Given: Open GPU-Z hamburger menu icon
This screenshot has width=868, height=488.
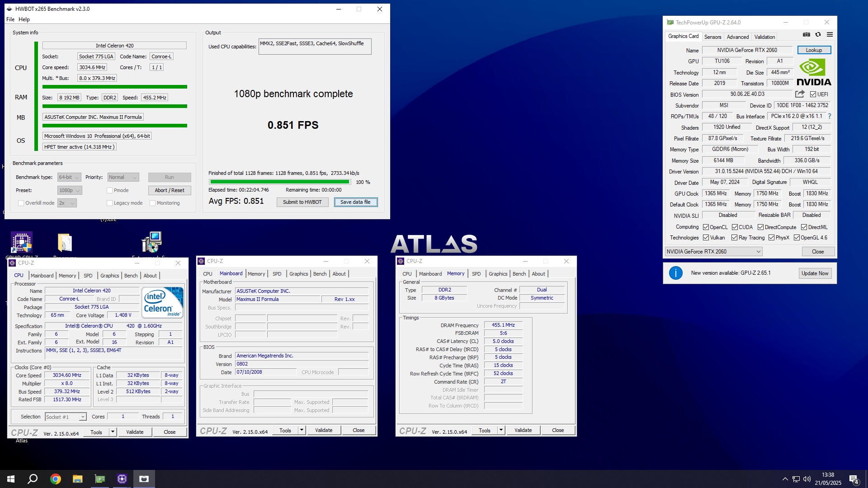Looking at the screenshot, I should click(x=830, y=34).
